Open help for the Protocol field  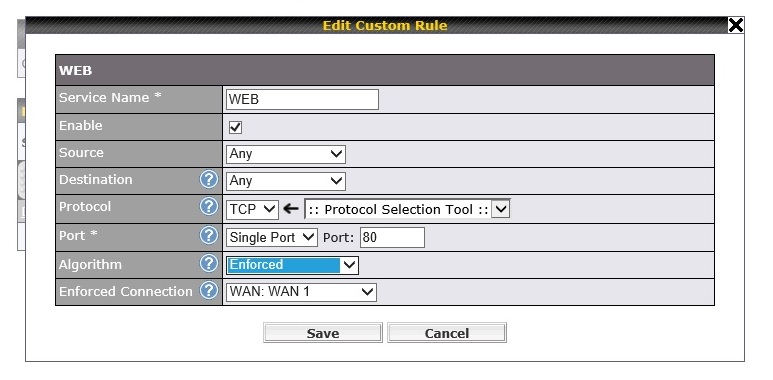[209, 207]
